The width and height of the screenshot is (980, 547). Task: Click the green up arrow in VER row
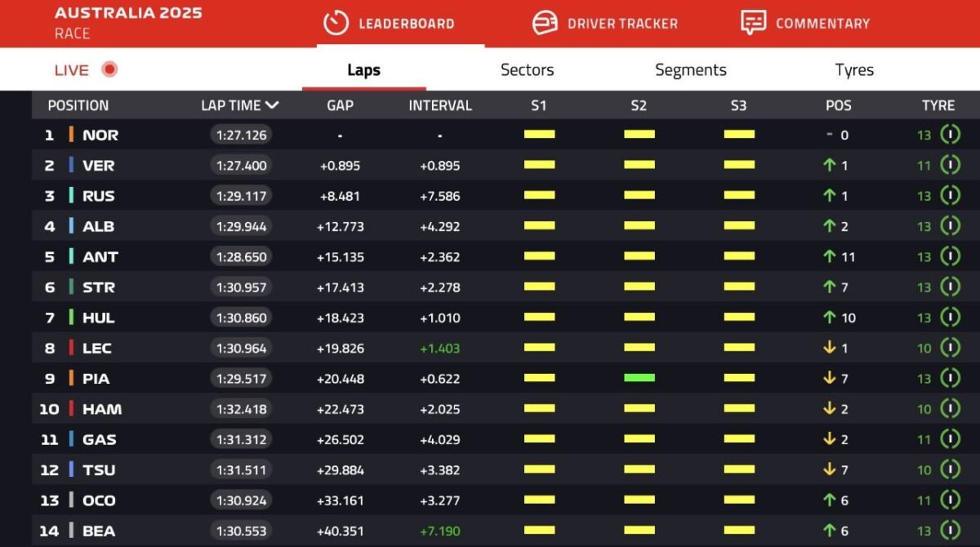830,165
